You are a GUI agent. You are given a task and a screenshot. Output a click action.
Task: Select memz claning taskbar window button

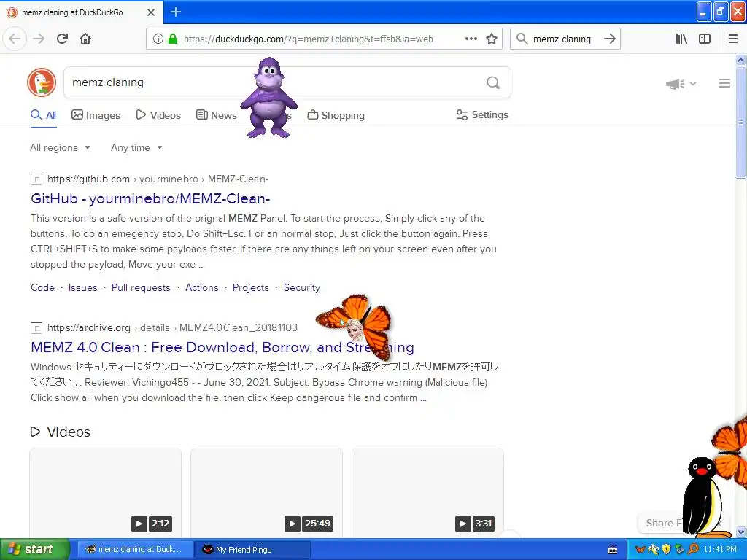point(135,550)
